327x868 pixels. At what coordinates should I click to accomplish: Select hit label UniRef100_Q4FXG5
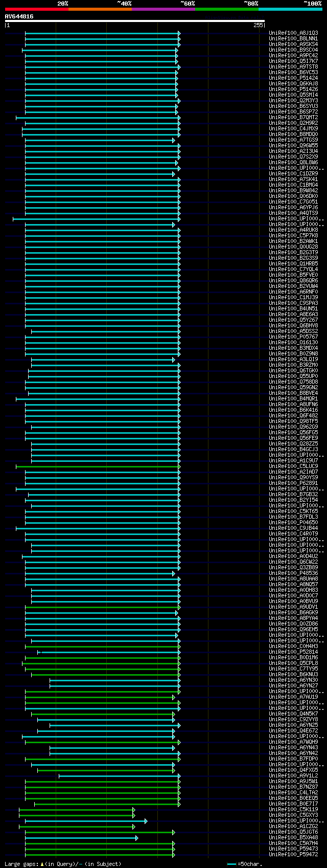pyautogui.click(x=293, y=770)
